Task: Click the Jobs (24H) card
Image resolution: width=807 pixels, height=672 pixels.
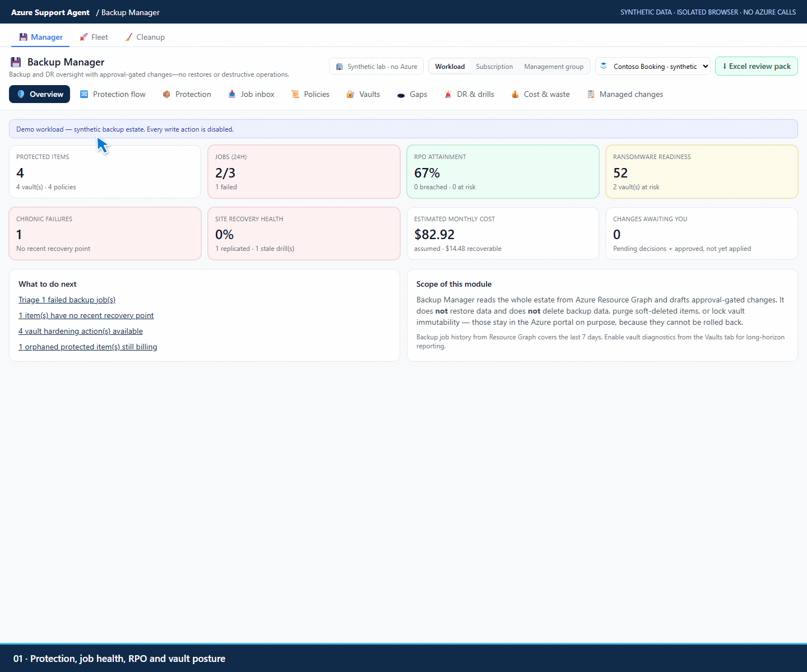Action: tap(304, 171)
